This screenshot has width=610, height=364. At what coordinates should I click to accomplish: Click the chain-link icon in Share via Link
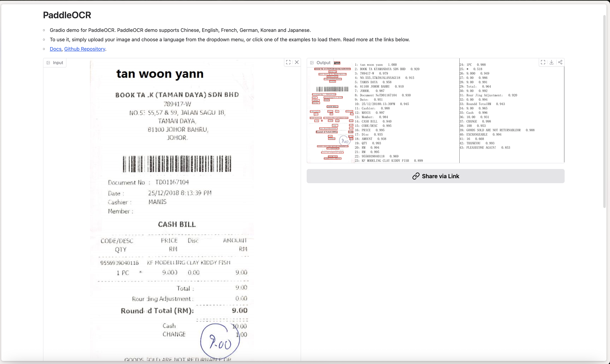tap(416, 176)
